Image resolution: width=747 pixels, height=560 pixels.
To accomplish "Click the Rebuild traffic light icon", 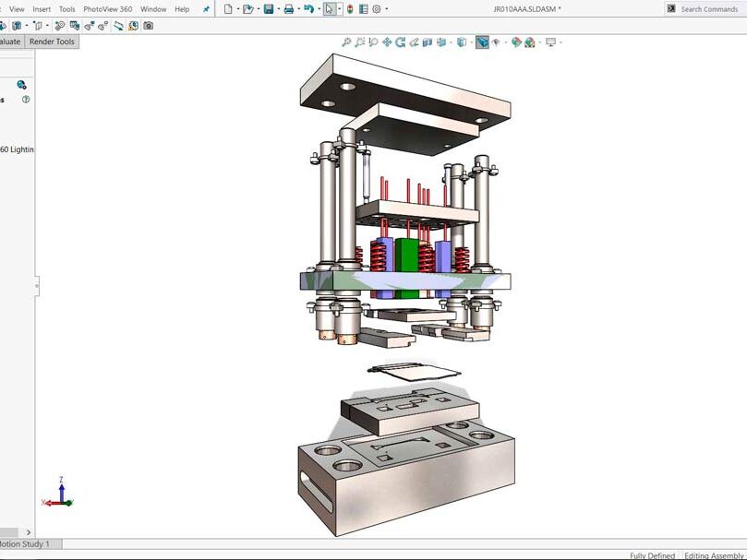I will [x=348, y=9].
